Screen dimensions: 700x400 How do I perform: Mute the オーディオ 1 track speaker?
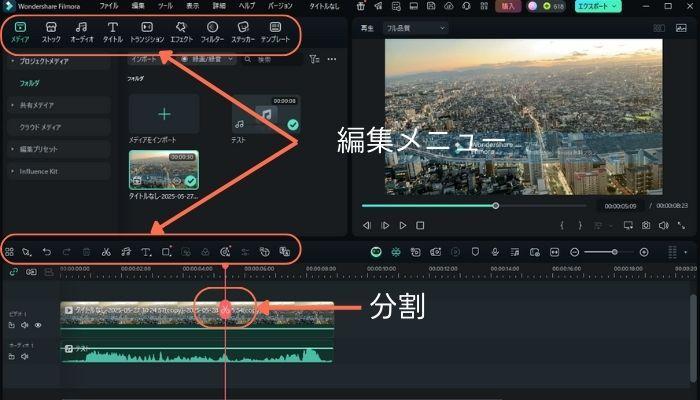tap(25, 356)
